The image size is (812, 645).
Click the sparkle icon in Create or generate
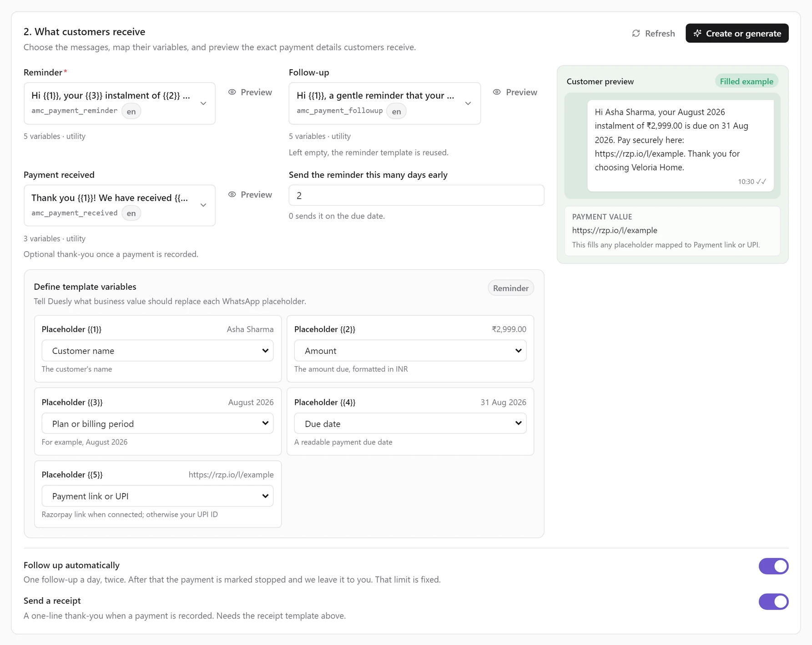(697, 33)
